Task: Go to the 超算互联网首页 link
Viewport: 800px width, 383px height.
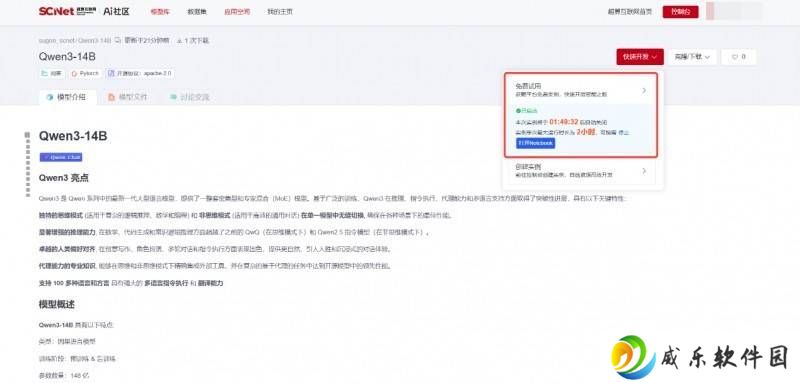Action: pos(630,12)
